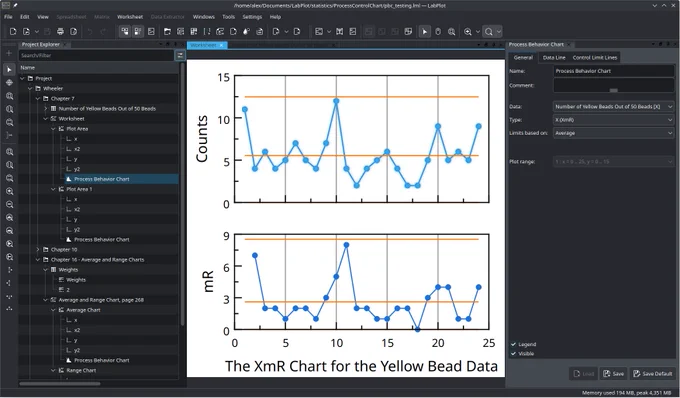Image resolution: width=680 pixels, height=398 pixels.
Task: Open the Type X (XmR) dropdown
Action: (614, 120)
